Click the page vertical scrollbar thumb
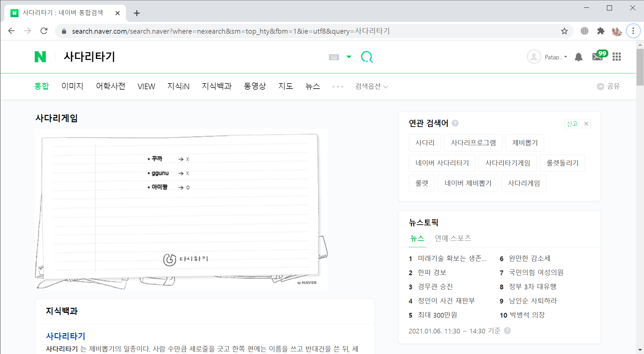The height and width of the screenshot is (354, 644). coord(640,67)
